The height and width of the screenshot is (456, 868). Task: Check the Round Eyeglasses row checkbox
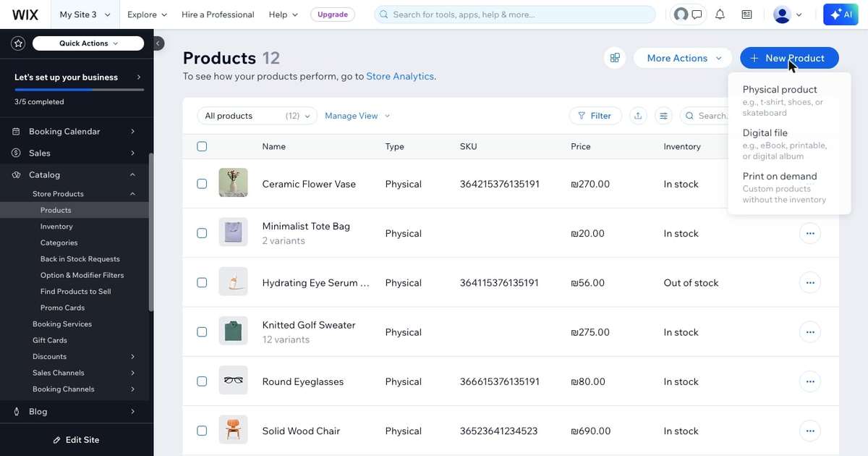(202, 381)
